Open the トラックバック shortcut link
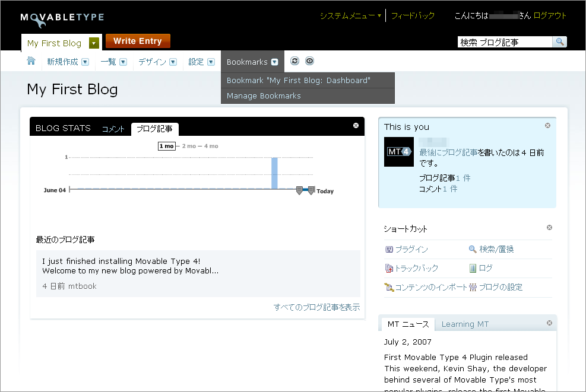 (416, 268)
